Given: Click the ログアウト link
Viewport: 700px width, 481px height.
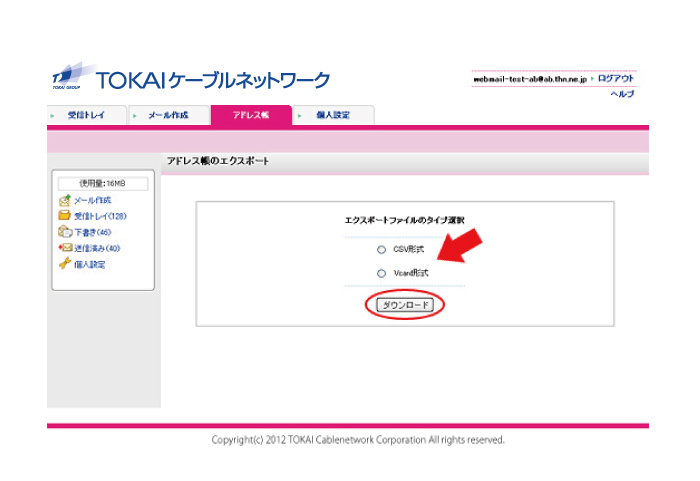Looking at the screenshot, I should (616, 79).
